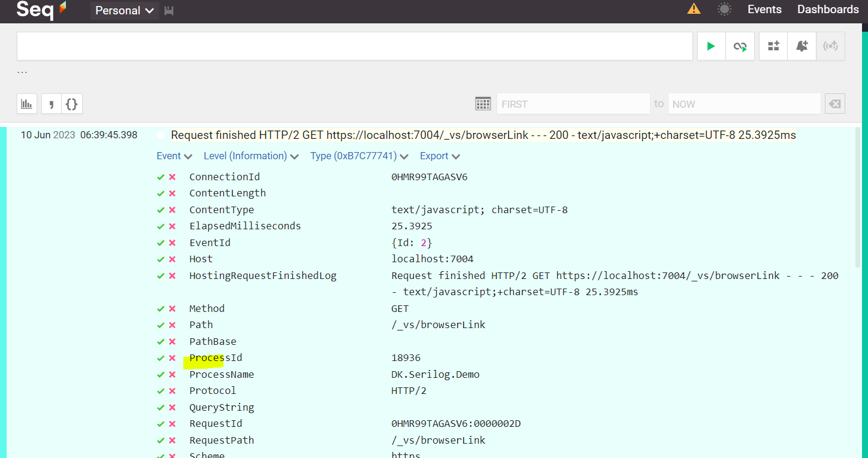
Task: Open the Export dropdown menu
Action: [x=440, y=156]
